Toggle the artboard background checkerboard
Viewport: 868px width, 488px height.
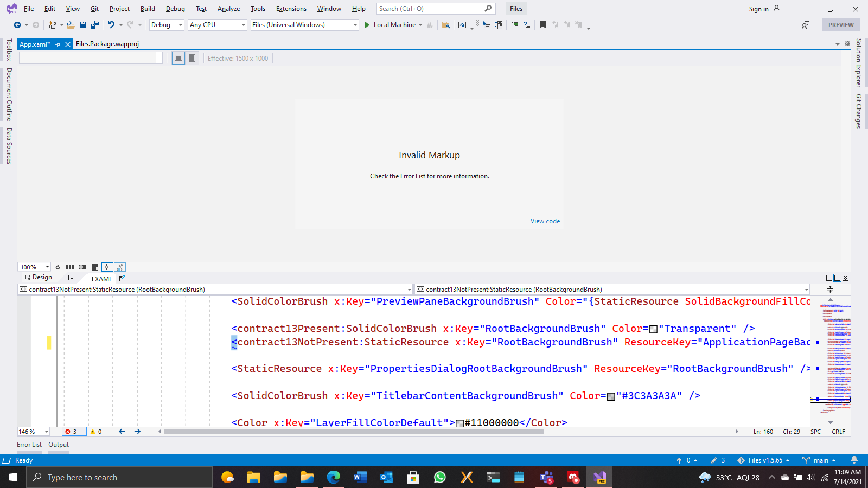tap(95, 267)
